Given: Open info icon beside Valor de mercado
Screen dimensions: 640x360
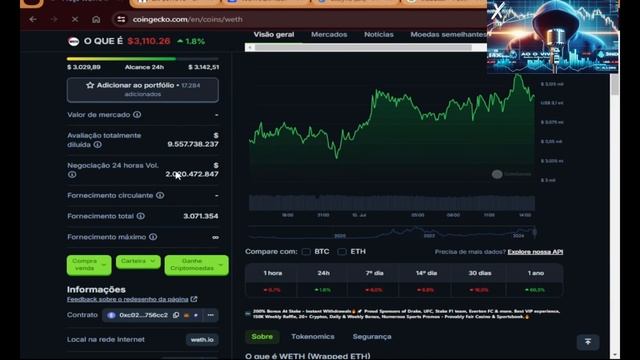Looking at the screenshot, I should point(137,115).
